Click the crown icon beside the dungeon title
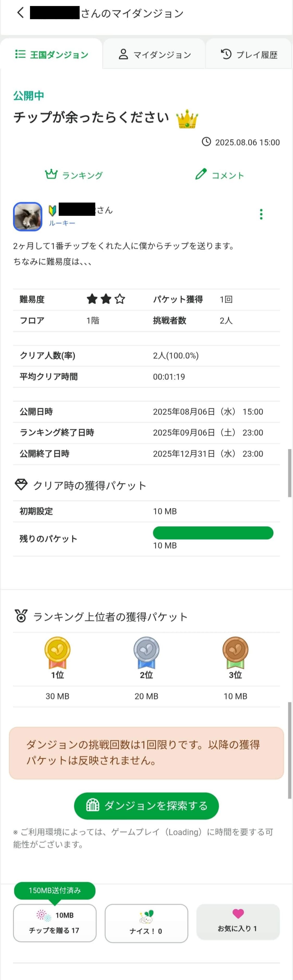 click(x=187, y=119)
